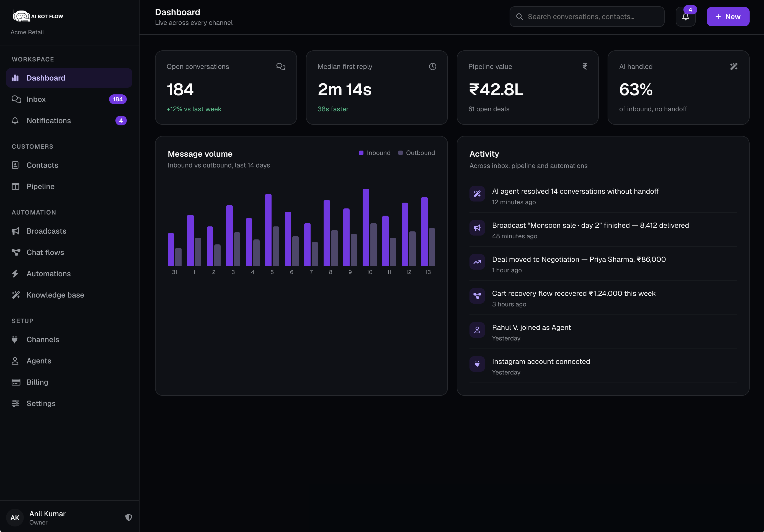Click the clock icon on Median first reply card
The height and width of the screenshot is (532, 764).
tap(432, 66)
